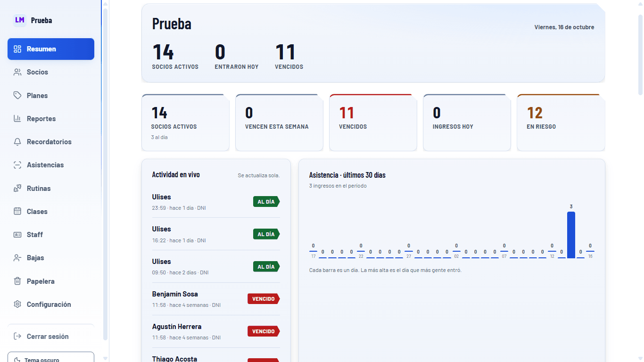Open the Vencidos stat card

(373, 123)
